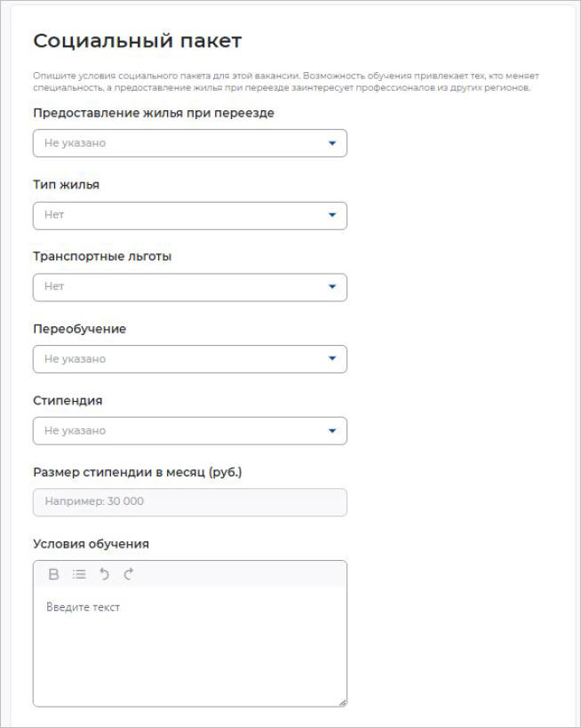The width and height of the screenshot is (581, 728).
Task: Click the undo arrow in the editor toolbar
Action: tap(104, 574)
